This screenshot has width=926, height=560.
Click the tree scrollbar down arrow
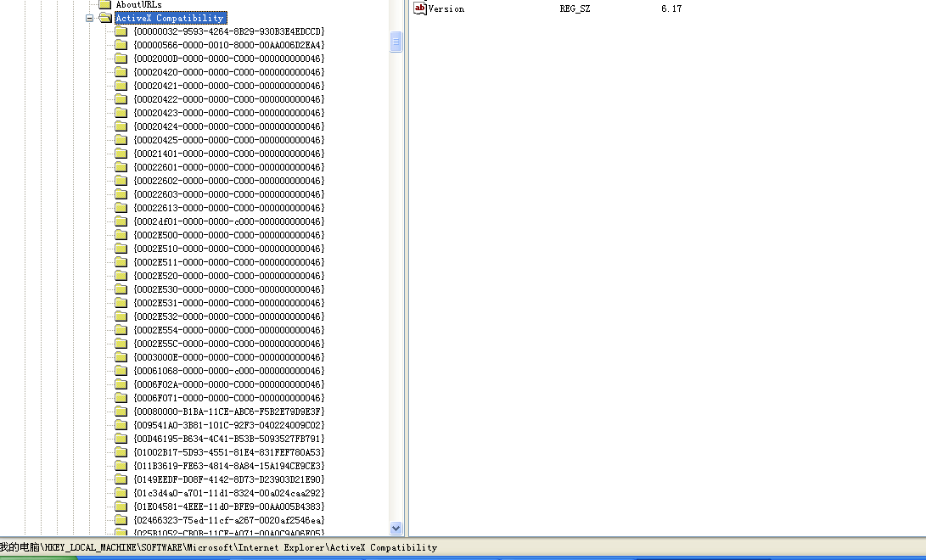click(x=396, y=527)
